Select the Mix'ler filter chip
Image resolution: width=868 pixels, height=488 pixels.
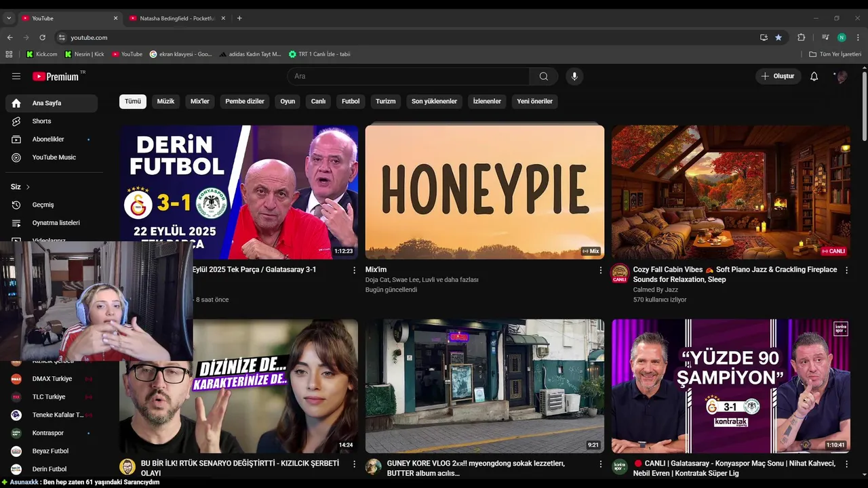pos(200,101)
